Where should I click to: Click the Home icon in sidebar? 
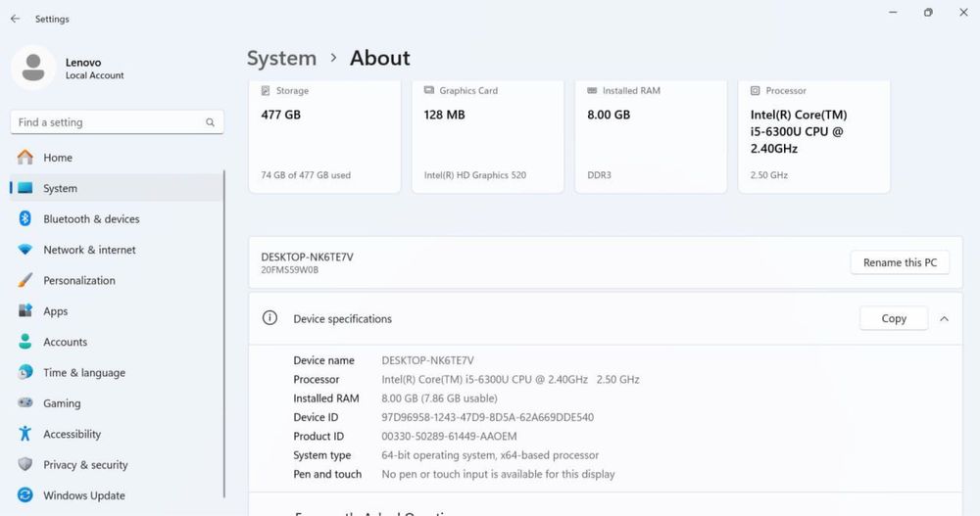click(x=25, y=158)
